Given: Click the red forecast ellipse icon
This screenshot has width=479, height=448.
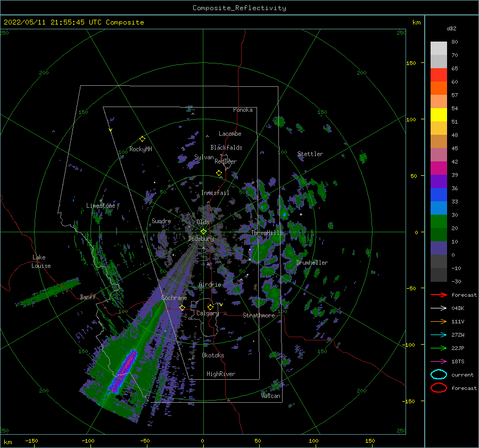Looking at the screenshot, I should (439, 388).
